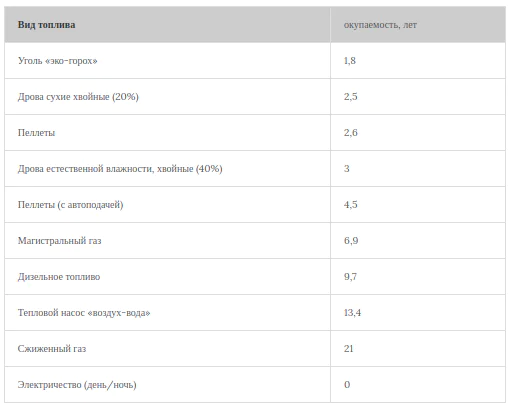Image resolution: width=512 pixels, height=414 pixels.
Task: Select the payback value 3
Action: (x=347, y=169)
